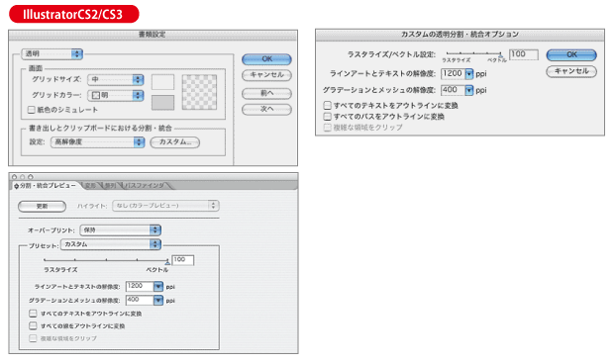616x364 pixels.
Task: Toggle 複雑な領域をクリップ in preview panel
Action: pyautogui.click(x=33, y=338)
